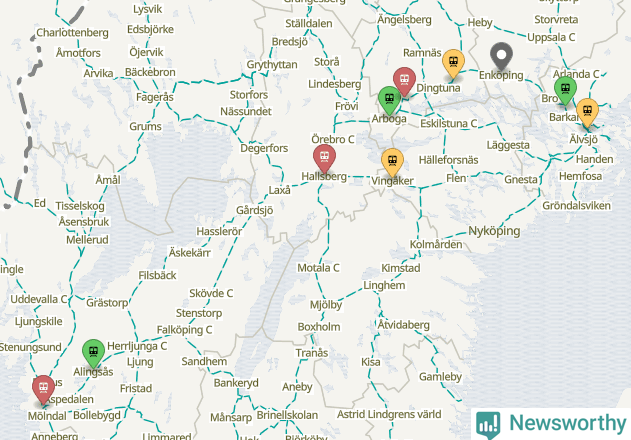The image size is (631, 440).
Task: Select the yellow train marker near Ramnäs
Action: point(454,63)
